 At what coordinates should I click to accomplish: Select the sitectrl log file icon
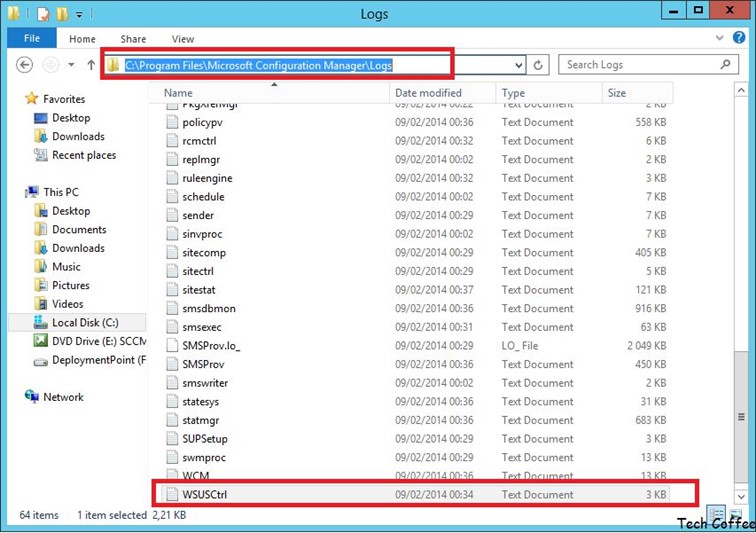click(x=172, y=271)
